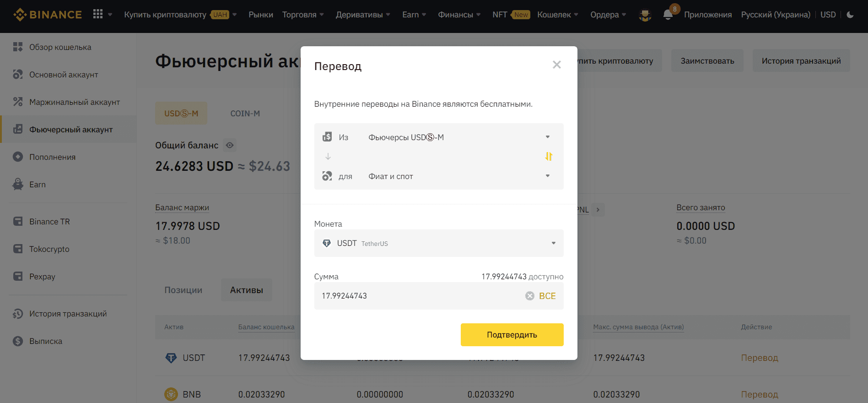Click Перевод link in USDT row
The image size is (868, 403).
(x=760, y=358)
